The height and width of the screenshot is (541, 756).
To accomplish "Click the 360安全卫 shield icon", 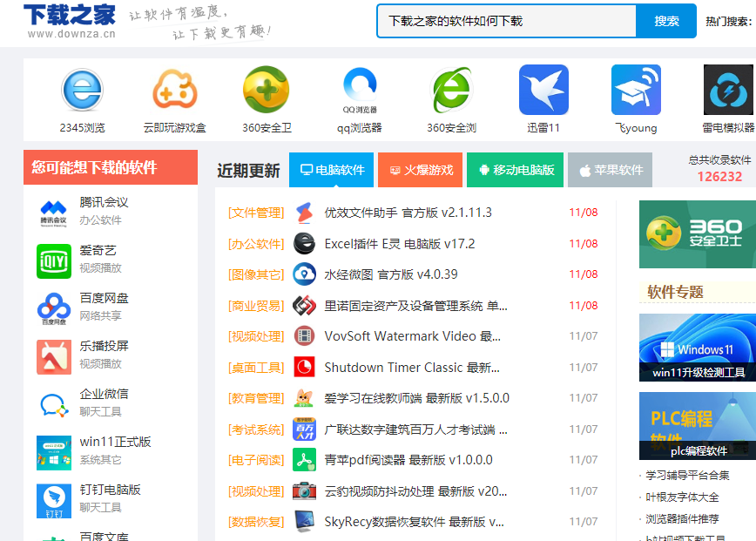I will tap(267, 91).
